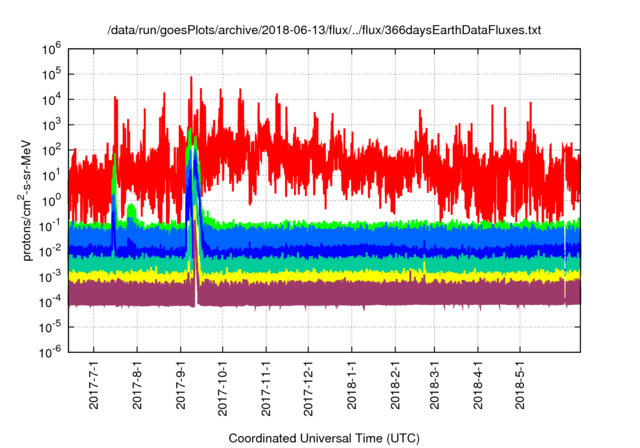Click the 2017-10-1 date label
The width and height of the screenshot is (640, 448).
(222, 388)
